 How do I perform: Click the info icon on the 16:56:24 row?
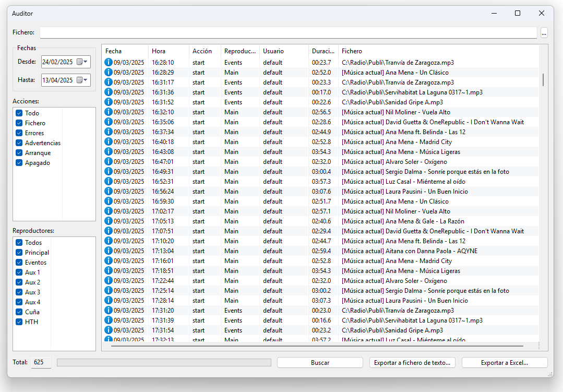[109, 192]
